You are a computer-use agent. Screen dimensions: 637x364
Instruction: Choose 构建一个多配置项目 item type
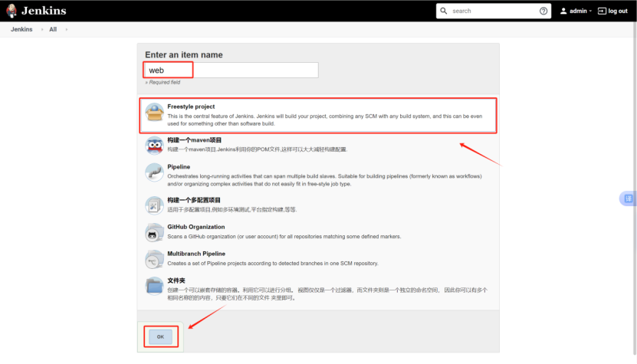tap(194, 200)
